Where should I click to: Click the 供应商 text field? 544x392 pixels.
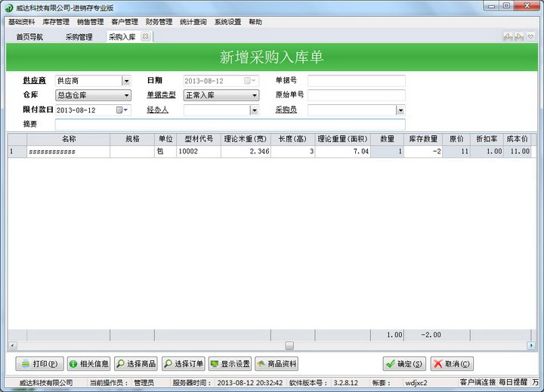coord(89,81)
